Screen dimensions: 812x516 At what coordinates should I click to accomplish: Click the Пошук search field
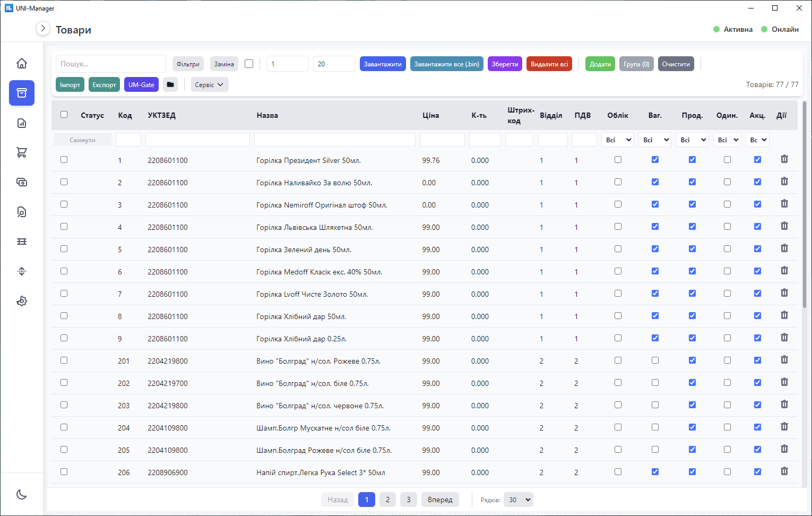[111, 64]
